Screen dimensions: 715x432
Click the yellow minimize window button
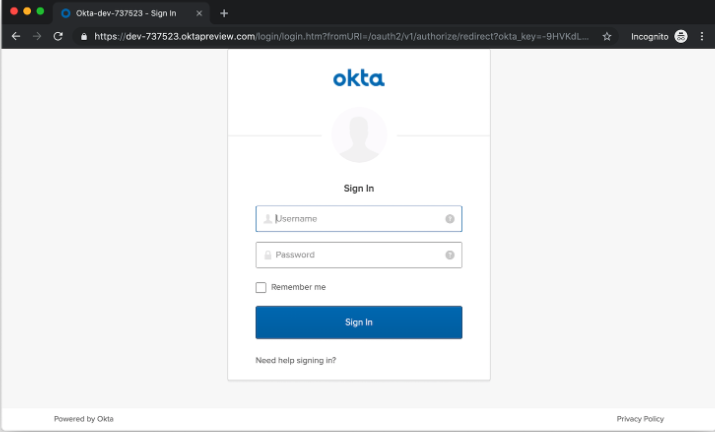[27, 11]
